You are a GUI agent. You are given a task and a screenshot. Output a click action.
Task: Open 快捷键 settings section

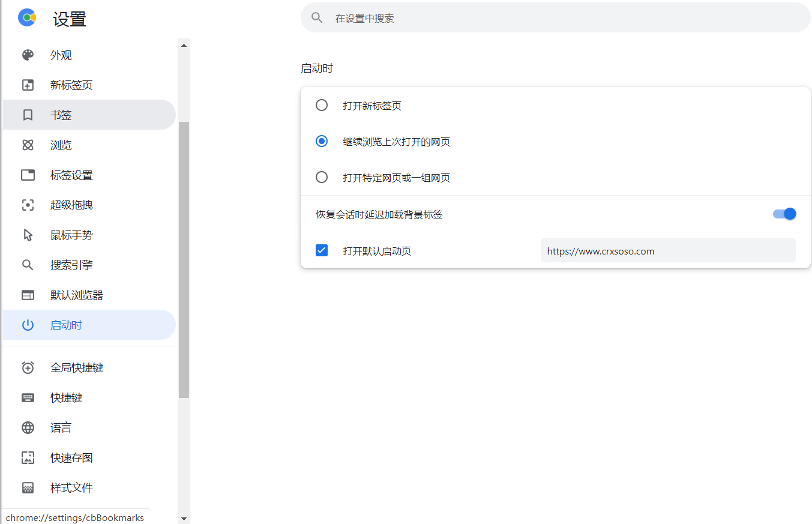pos(89,397)
